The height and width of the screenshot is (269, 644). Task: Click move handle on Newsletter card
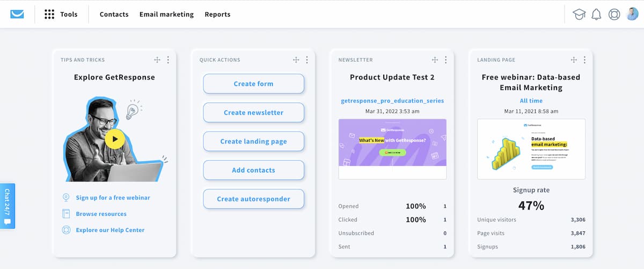pos(435,60)
